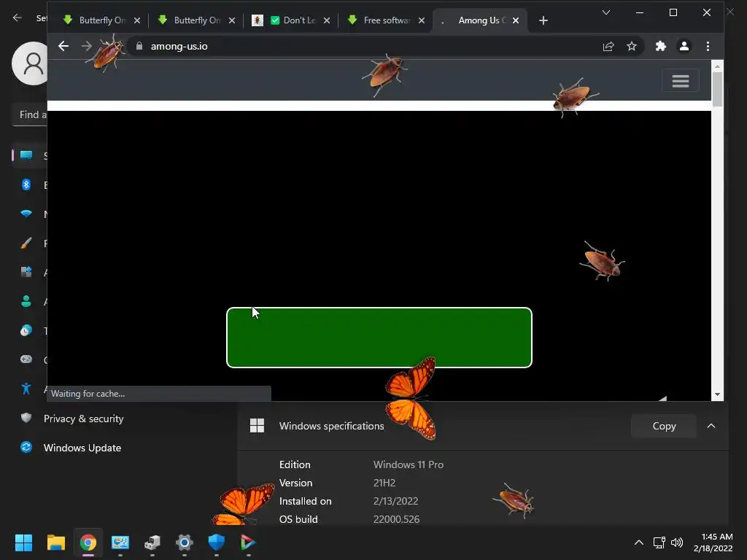747x560 pixels.
Task: Open Privacy & security settings
Action: pyautogui.click(x=83, y=419)
